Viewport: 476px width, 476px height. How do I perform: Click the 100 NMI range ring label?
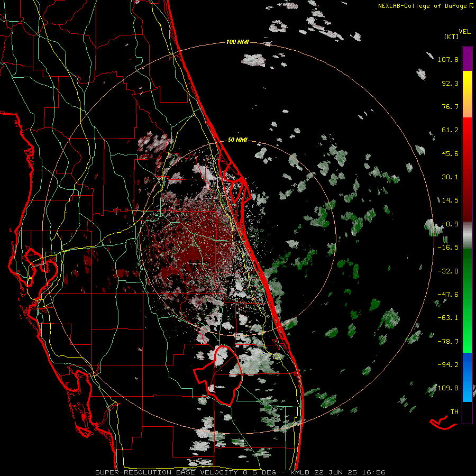pyautogui.click(x=237, y=42)
